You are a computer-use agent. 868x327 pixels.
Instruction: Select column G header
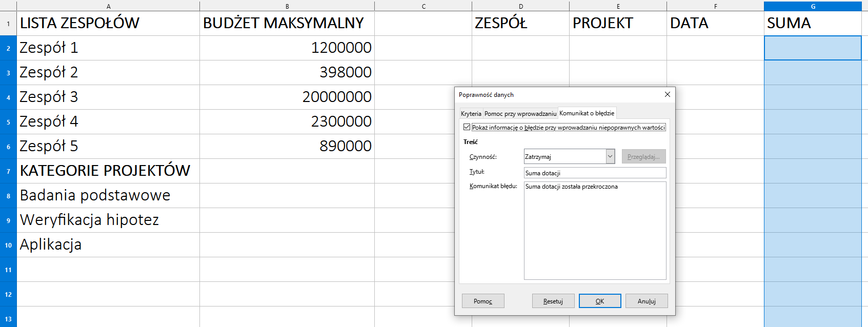pos(813,6)
